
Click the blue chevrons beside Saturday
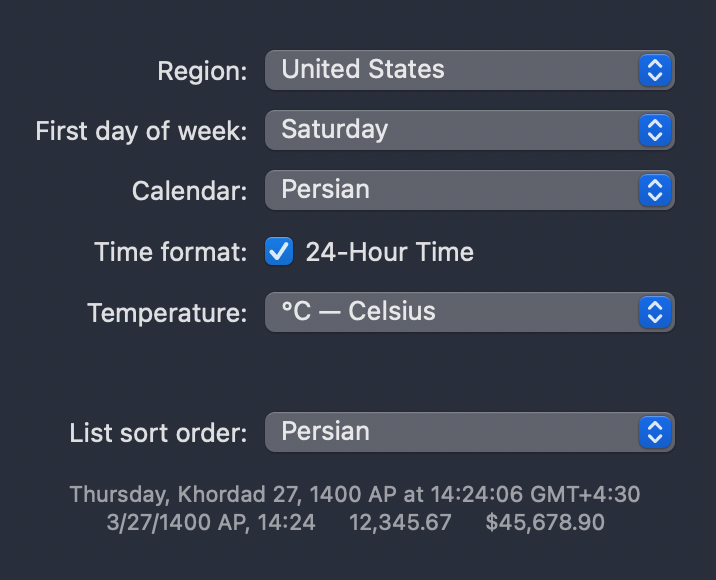(654, 130)
